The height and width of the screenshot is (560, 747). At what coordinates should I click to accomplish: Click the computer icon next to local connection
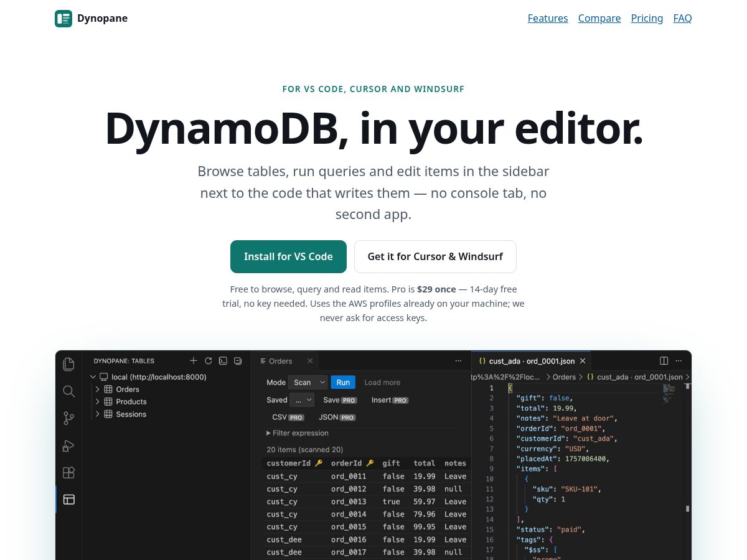point(104,377)
